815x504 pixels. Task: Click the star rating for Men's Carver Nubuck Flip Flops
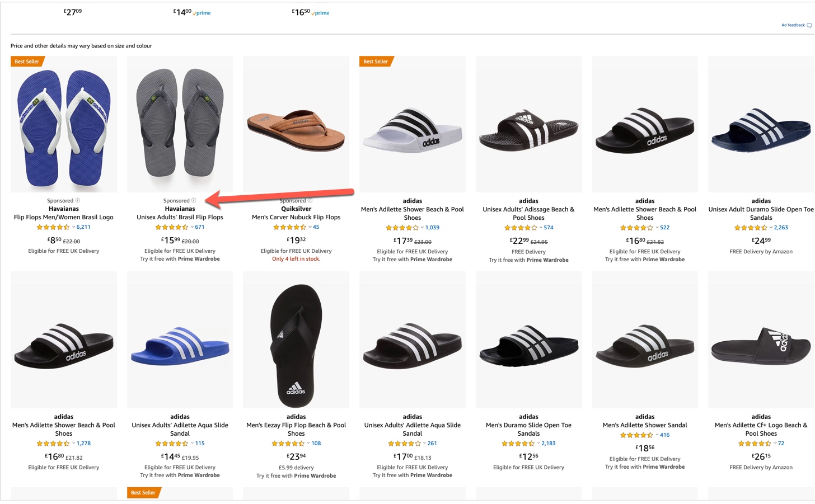click(x=289, y=227)
